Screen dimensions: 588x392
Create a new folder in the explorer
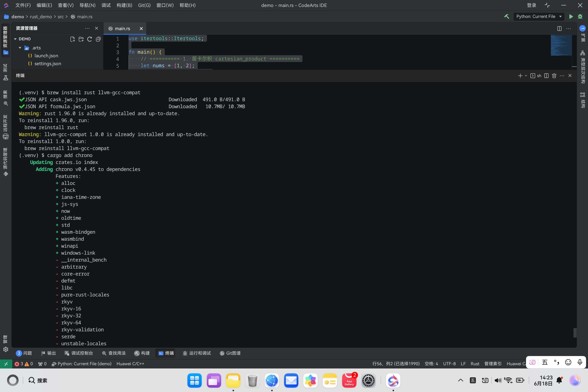tap(81, 39)
